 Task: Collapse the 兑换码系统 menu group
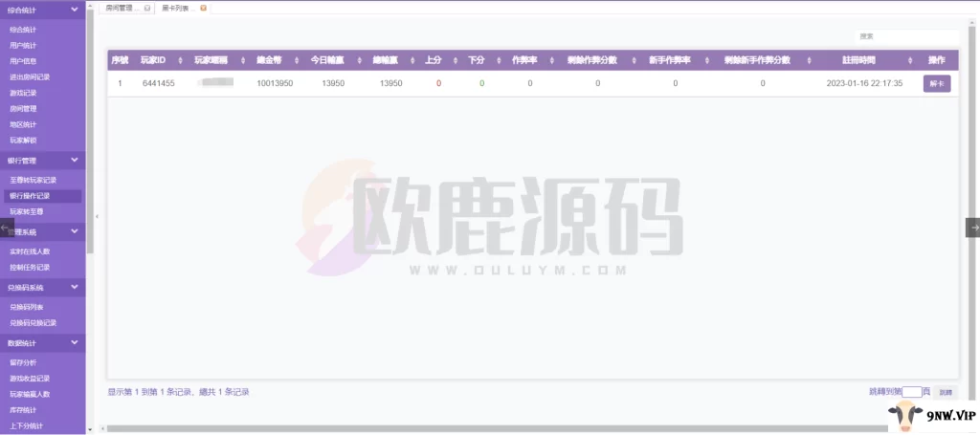[x=75, y=287]
